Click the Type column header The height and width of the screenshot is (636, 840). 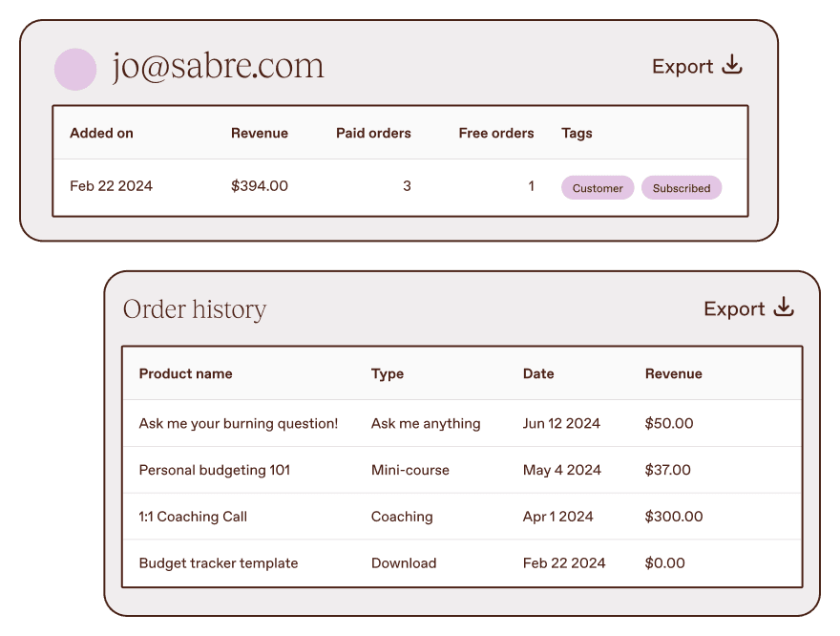point(387,373)
